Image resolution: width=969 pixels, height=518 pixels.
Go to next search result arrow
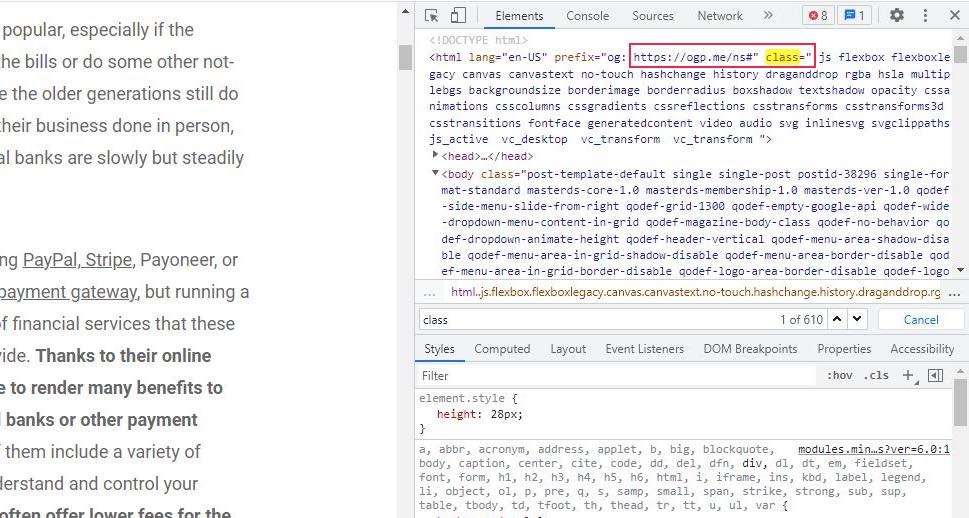point(857,319)
